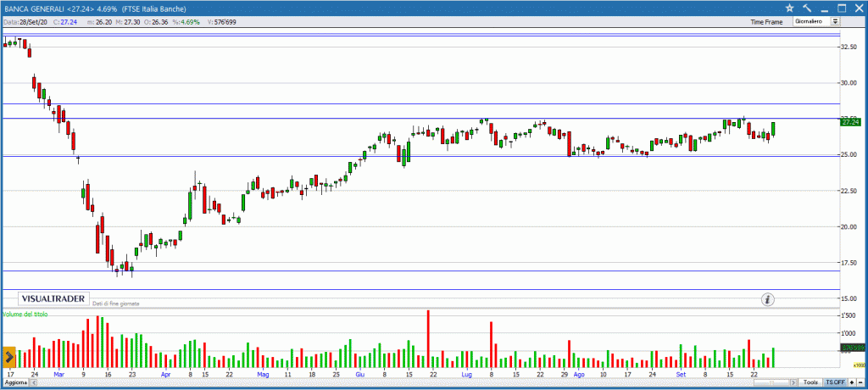Expand the orange side panel arrow

(x=9, y=355)
